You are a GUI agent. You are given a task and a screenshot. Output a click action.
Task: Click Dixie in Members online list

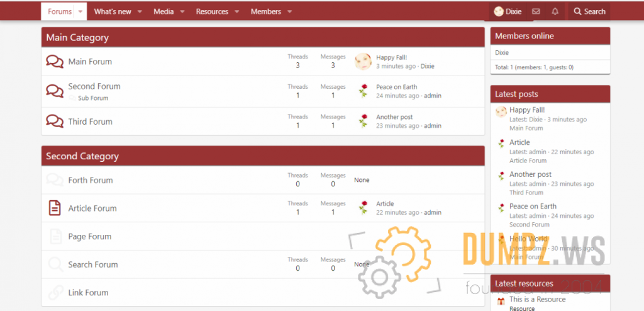click(x=502, y=53)
